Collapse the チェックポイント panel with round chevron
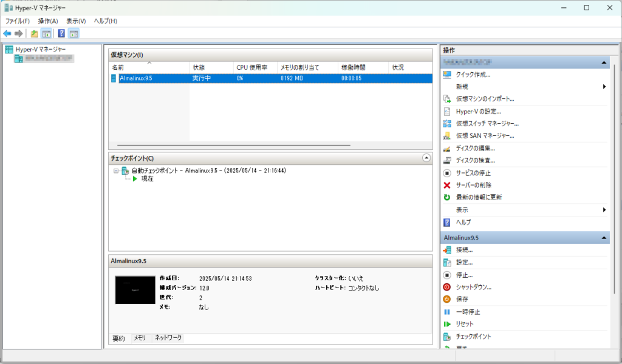This screenshot has height=364, width=622. click(426, 158)
